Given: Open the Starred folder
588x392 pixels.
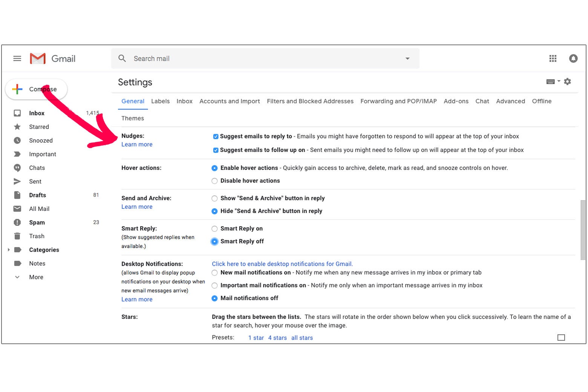Looking at the screenshot, I should [x=39, y=127].
